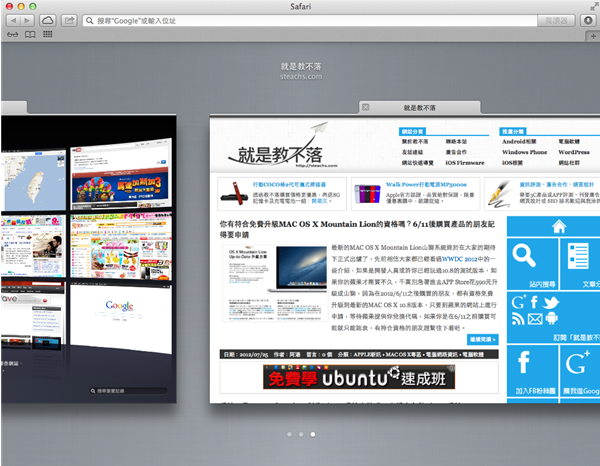Click the article list document tile
This screenshot has height=466, width=600.
click(x=580, y=264)
